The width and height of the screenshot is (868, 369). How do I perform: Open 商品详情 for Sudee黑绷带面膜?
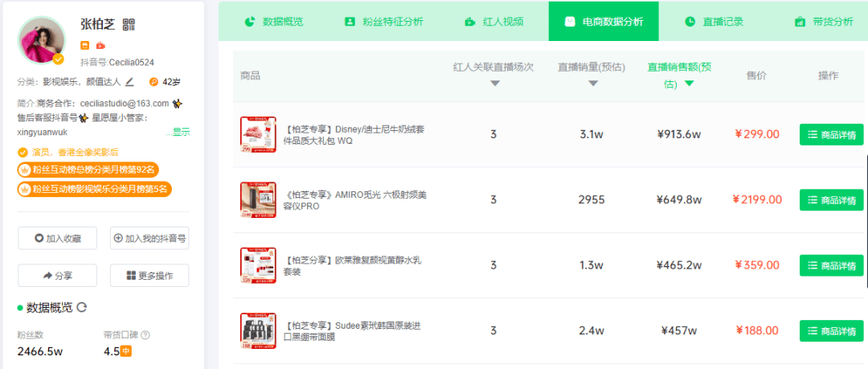click(x=832, y=330)
